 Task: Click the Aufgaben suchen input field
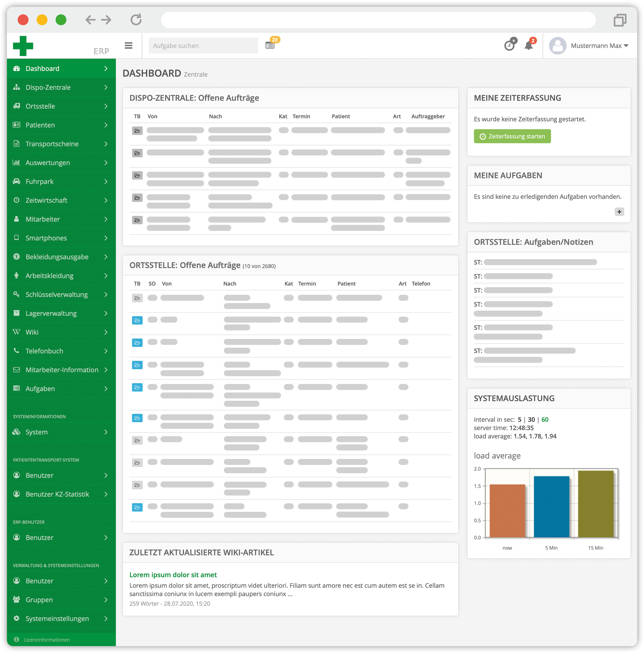tap(200, 46)
